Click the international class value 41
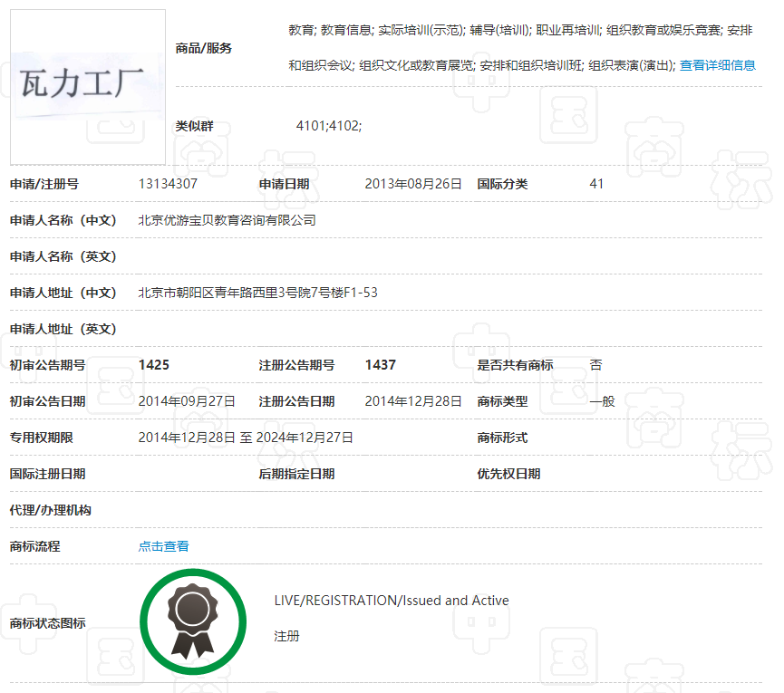 pyautogui.click(x=596, y=184)
